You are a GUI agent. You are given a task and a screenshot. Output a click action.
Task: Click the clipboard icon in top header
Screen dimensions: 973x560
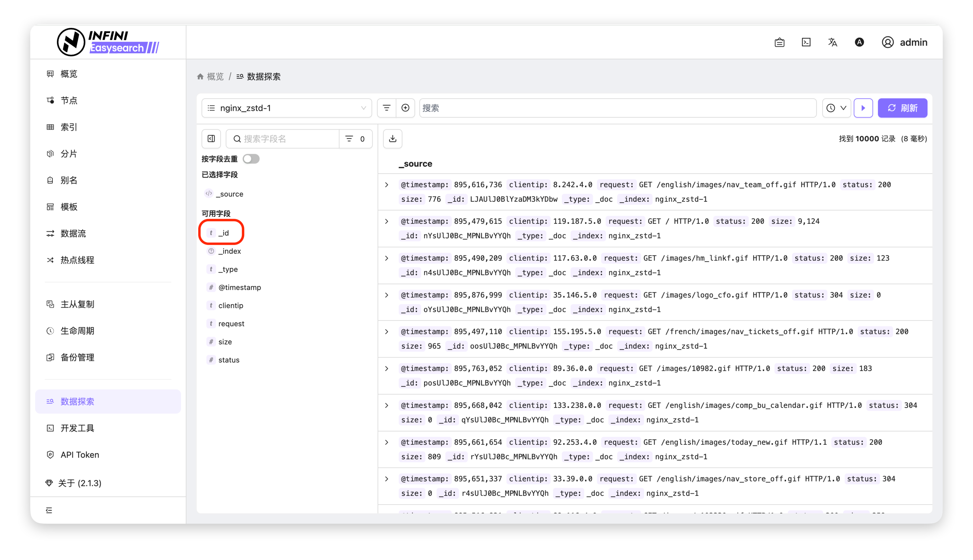click(779, 42)
